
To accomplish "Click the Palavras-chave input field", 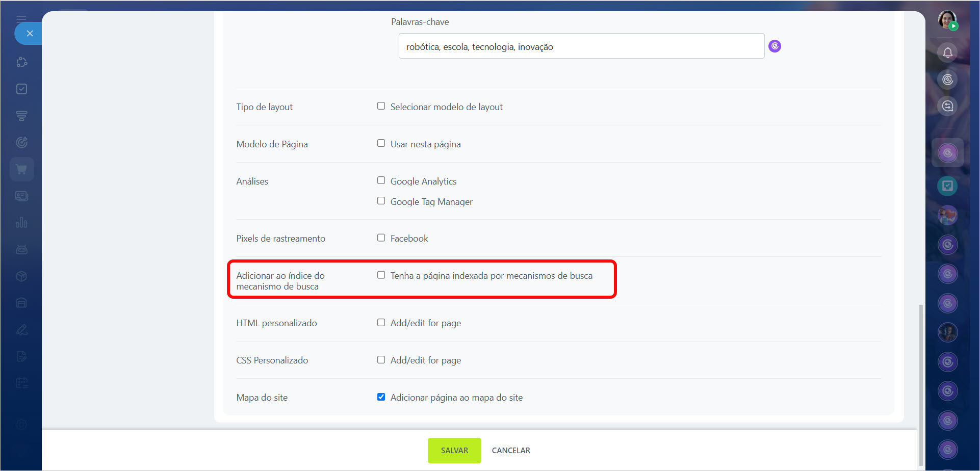I will coord(581,46).
